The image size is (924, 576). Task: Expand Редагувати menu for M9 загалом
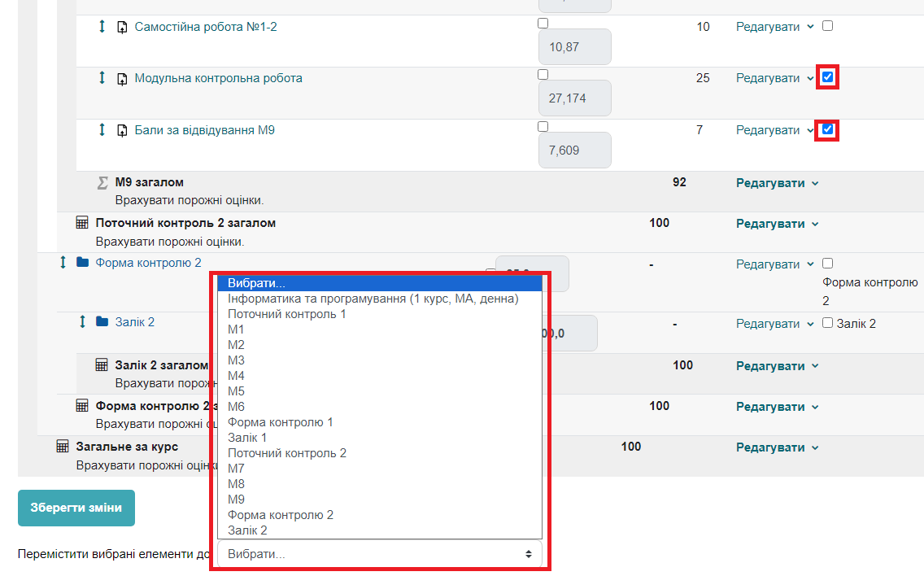[777, 183]
